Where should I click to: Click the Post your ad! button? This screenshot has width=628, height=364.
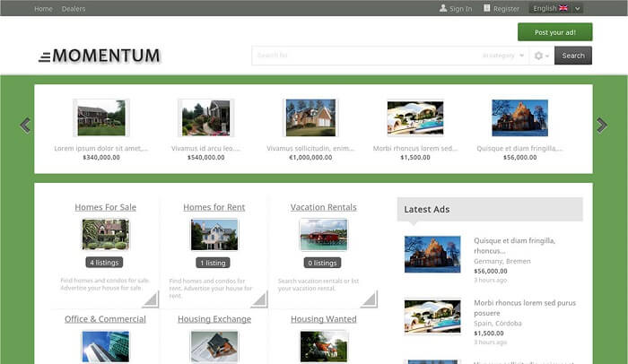tap(555, 32)
